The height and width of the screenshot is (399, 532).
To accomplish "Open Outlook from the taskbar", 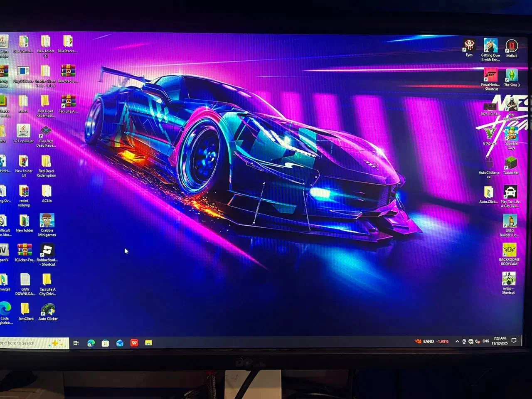I will coord(120,343).
